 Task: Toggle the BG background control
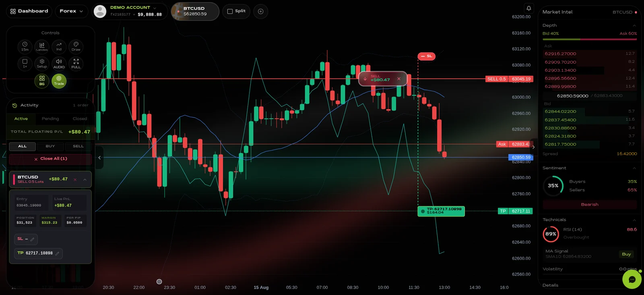[42, 81]
